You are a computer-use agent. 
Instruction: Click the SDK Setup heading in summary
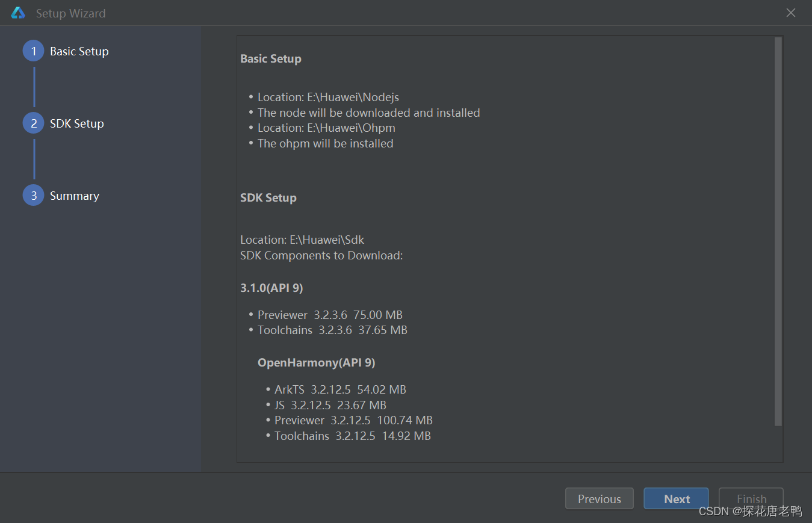[268, 197]
